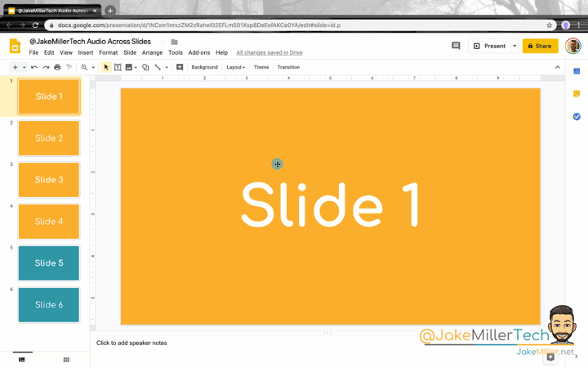Open the Insert menu
The width and height of the screenshot is (588, 368).
tap(86, 52)
